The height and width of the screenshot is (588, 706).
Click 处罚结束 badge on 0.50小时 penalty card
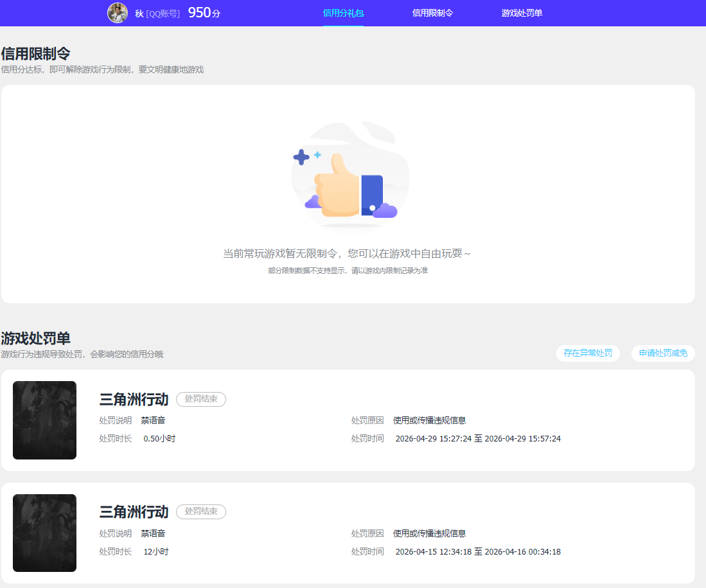201,399
